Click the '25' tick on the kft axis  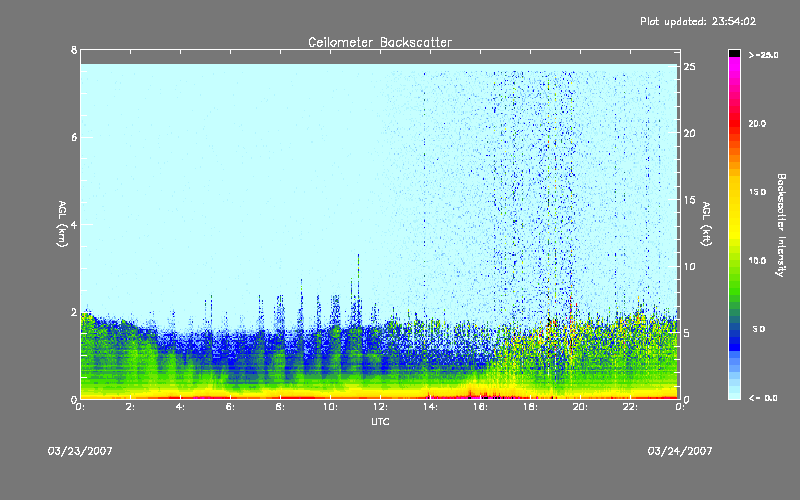pos(690,67)
